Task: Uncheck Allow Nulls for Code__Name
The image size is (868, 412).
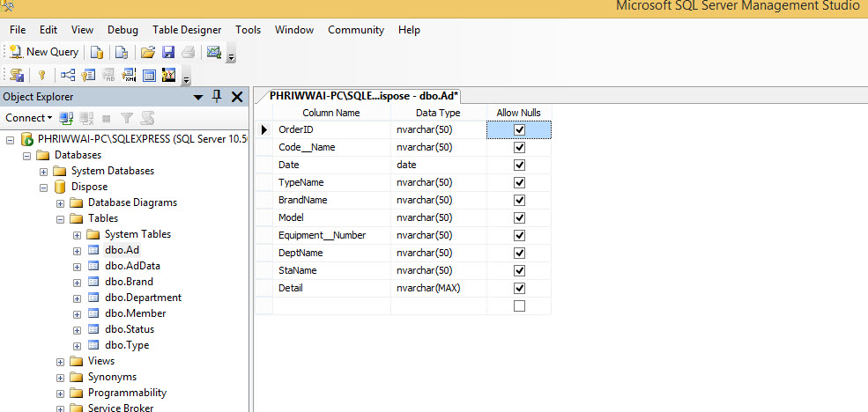Action: coord(519,148)
